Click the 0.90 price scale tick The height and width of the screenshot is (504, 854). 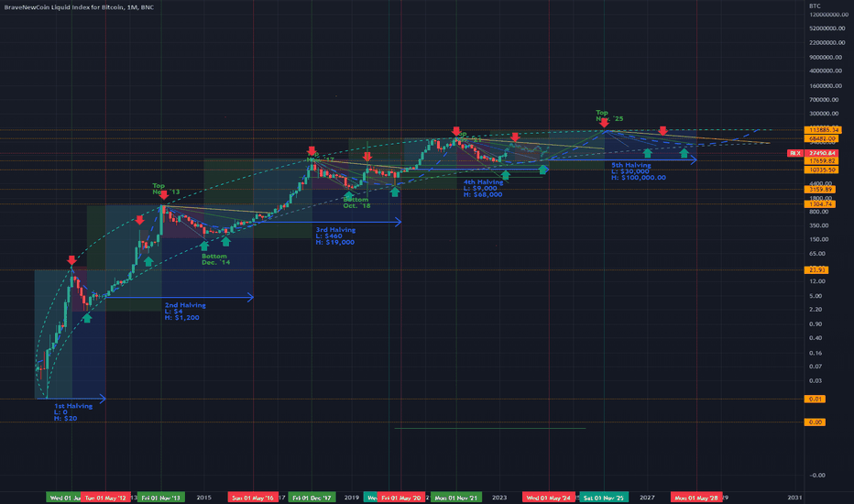(x=816, y=324)
